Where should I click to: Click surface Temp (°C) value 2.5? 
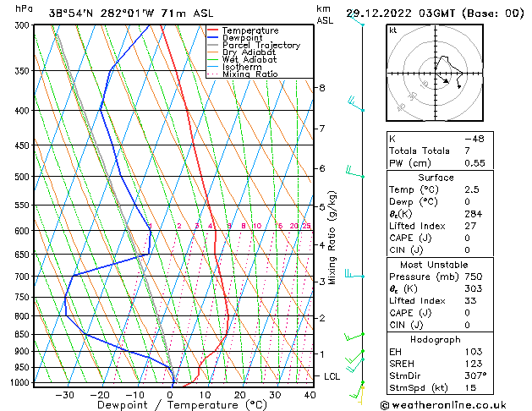(472, 189)
